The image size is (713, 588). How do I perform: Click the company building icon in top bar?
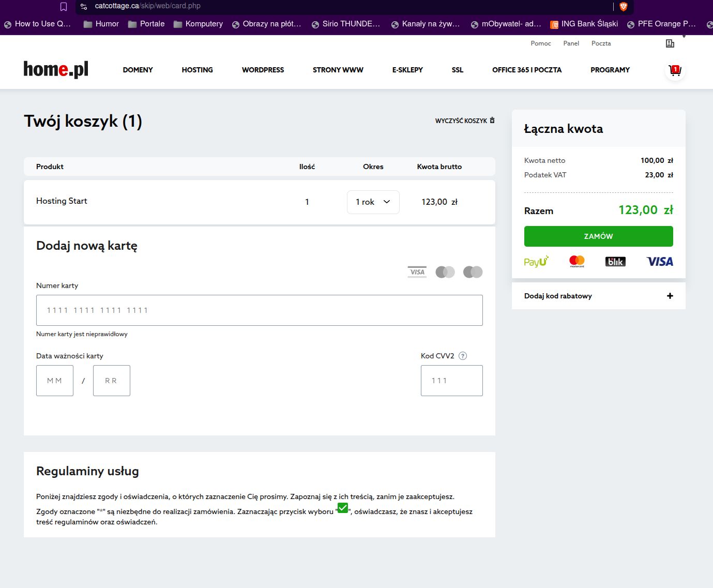coord(670,43)
